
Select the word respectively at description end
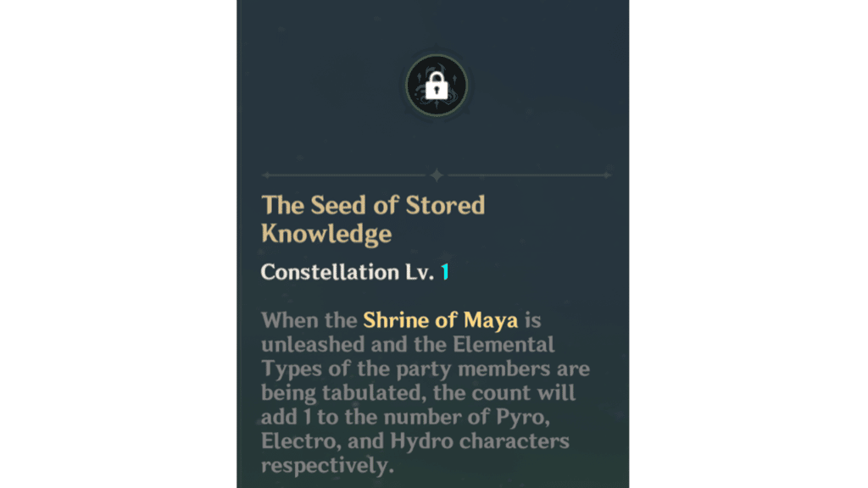(327, 466)
